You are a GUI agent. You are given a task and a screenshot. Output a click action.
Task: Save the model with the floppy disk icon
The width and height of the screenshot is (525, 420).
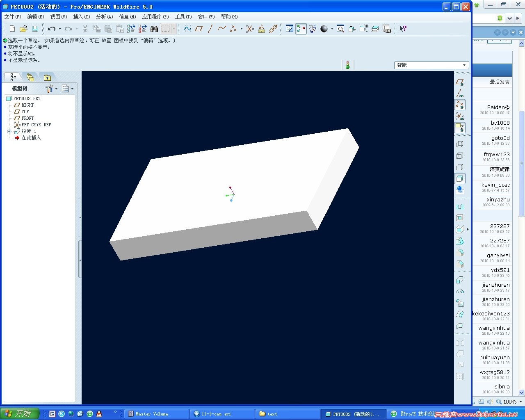35,29
